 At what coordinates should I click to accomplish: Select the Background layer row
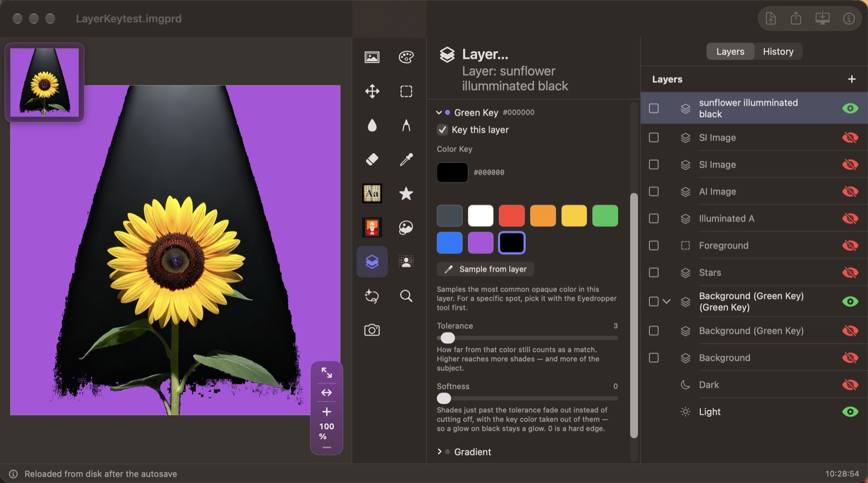pyautogui.click(x=754, y=358)
